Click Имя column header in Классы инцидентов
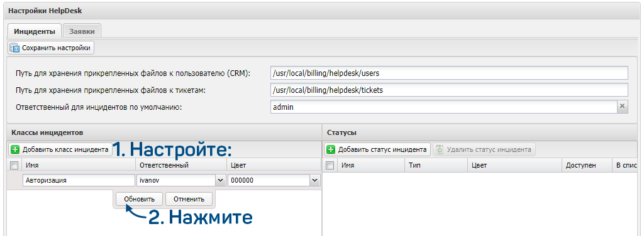This screenshot has height=236, width=644. (79, 165)
